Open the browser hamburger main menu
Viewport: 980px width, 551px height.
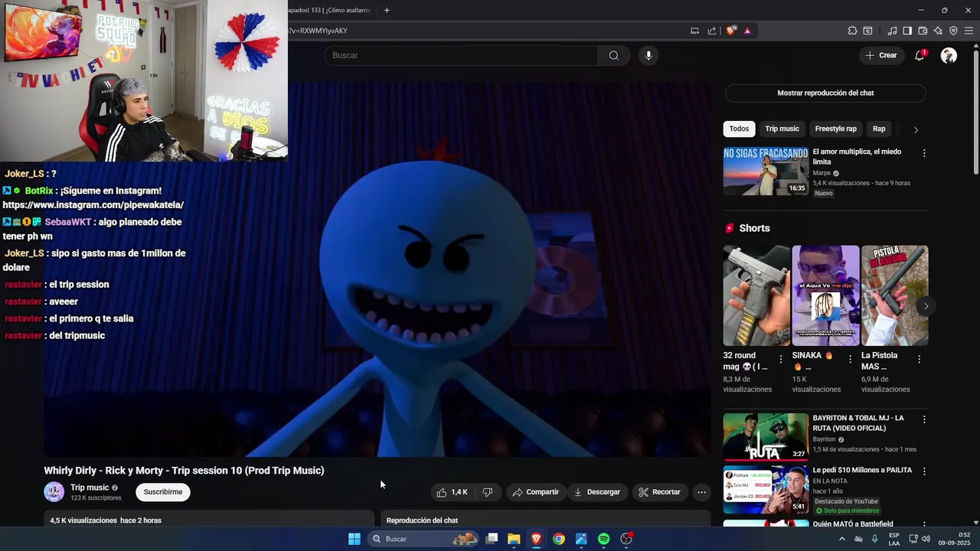point(969,31)
